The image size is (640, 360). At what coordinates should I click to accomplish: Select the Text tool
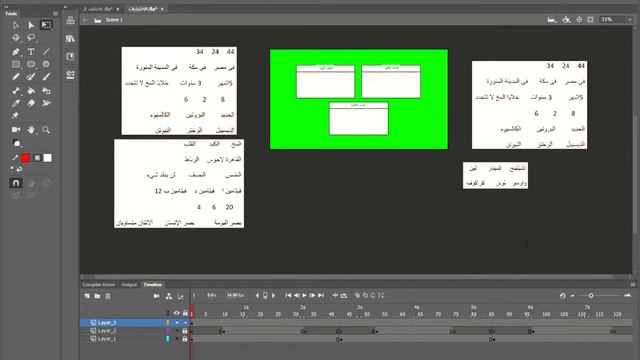click(x=31, y=52)
